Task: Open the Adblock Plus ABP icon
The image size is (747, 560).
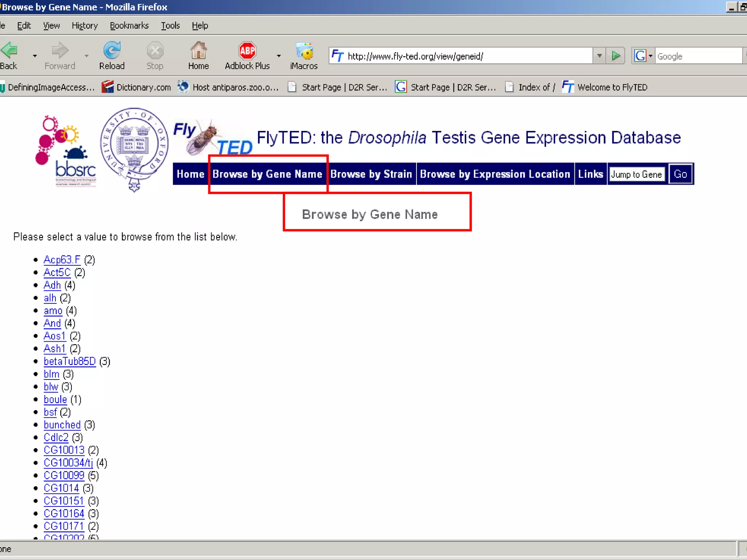Action: tap(247, 50)
